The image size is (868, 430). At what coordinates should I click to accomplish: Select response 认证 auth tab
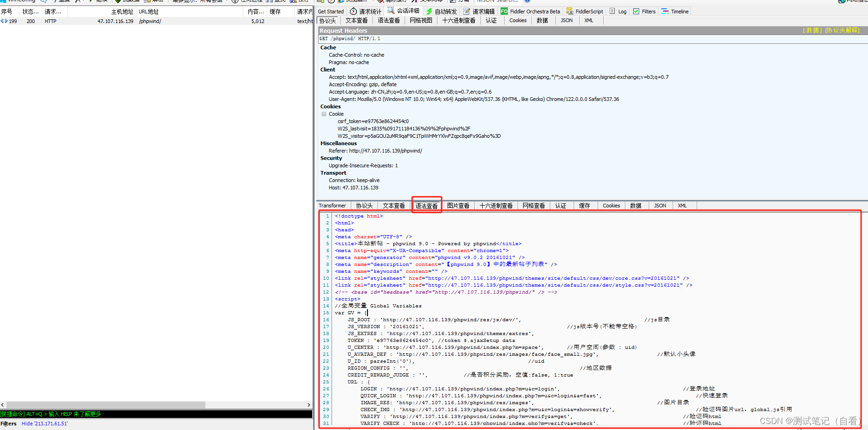coord(560,206)
